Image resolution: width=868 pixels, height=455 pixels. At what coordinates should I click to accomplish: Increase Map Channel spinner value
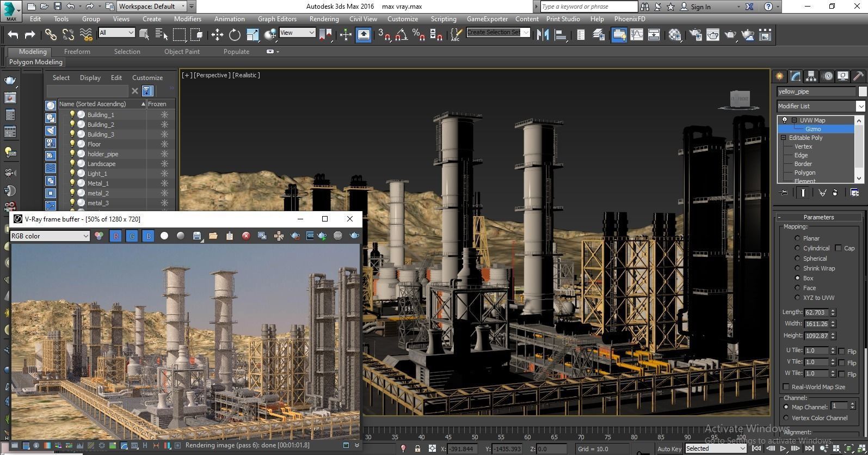853,404
